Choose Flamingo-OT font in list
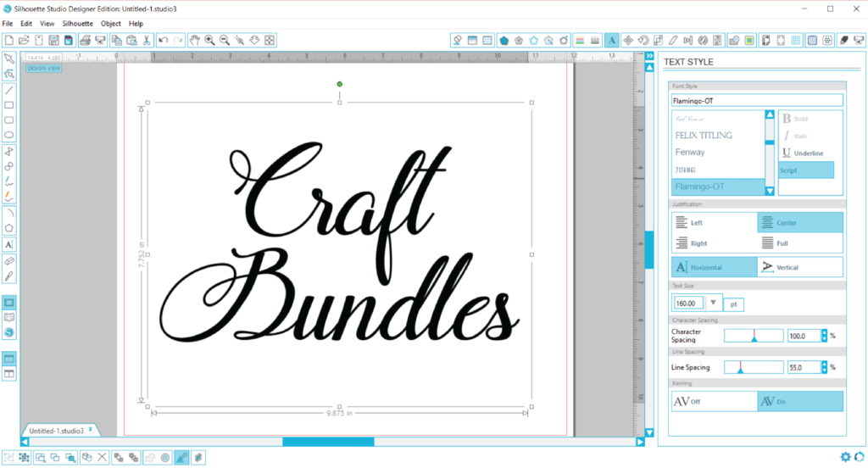This screenshot has height=468, width=868. tap(718, 187)
